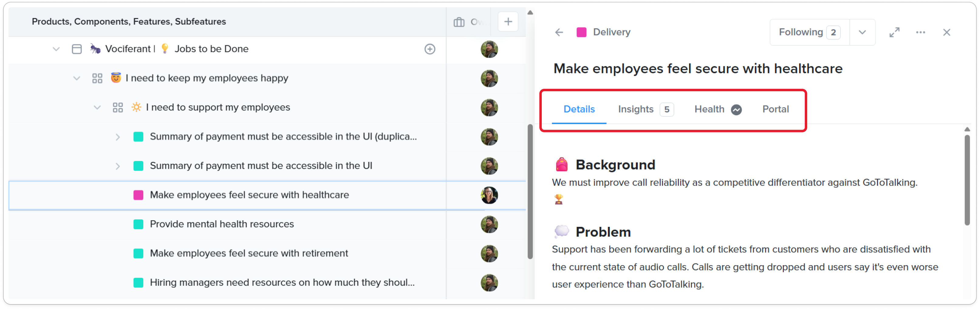Screen dimensions: 980x309
Task: Click the Health trend status icon
Action: click(736, 110)
